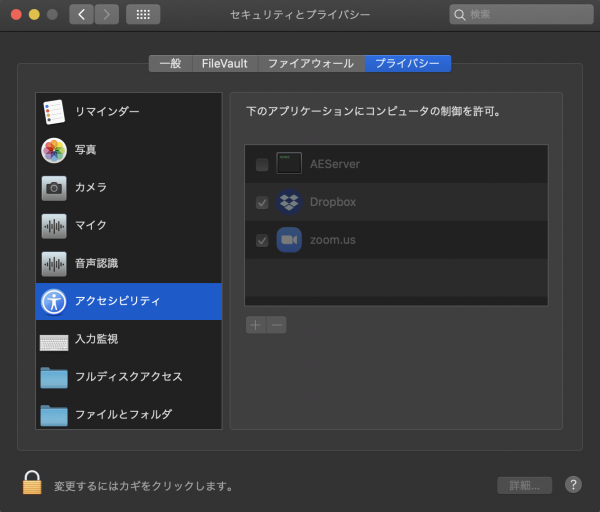This screenshot has width=600, height=512.
Task: Click the Files and Folders (ファイルとフォルダ) folder icon
Action: (54, 416)
